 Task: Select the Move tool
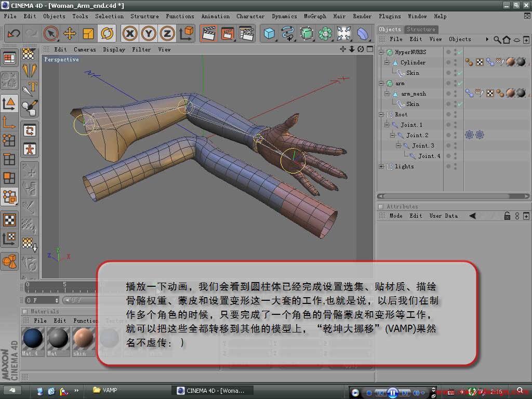[69, 33]
